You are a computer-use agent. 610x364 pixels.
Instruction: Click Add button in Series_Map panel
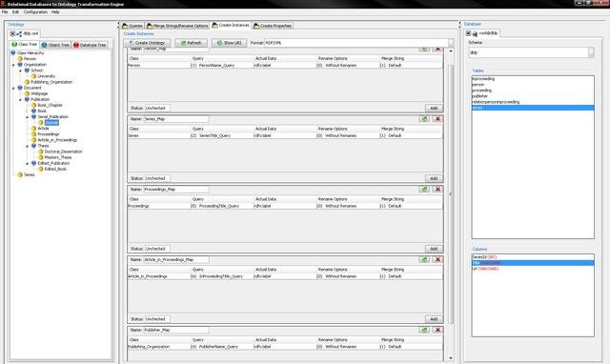(434, 178)
